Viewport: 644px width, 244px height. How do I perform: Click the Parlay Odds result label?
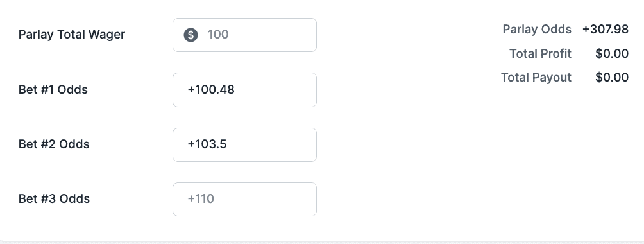pos(537,29)
